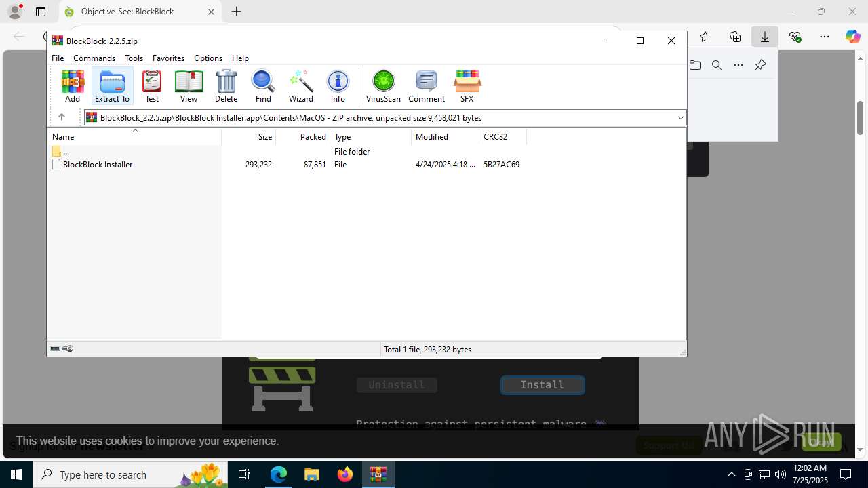Click the Install button on the webpage
The image size is (868, 488).
point(542,385)
